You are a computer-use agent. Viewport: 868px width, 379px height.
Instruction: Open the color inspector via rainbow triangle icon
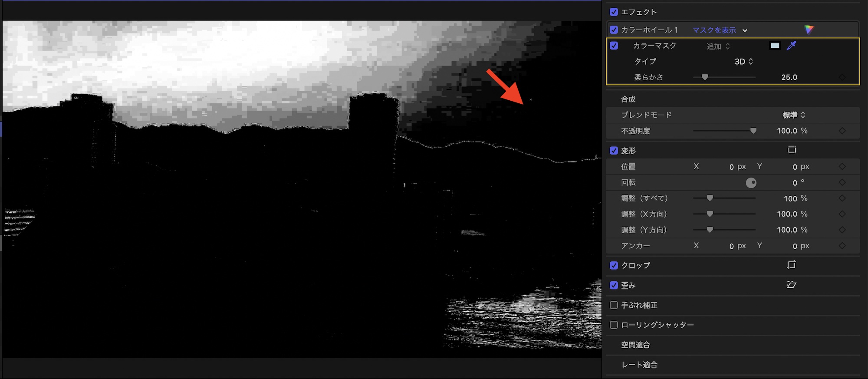(x=809, y=30)
